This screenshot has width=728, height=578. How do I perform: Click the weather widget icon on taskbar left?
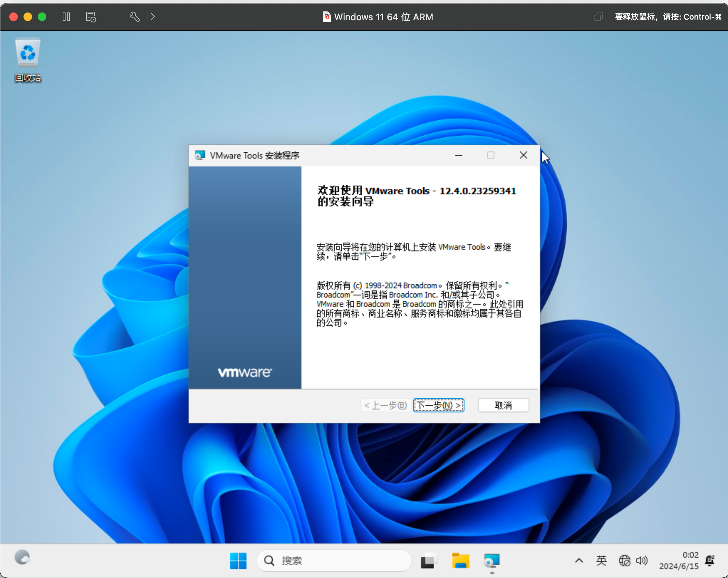click(x=22, y=557)
